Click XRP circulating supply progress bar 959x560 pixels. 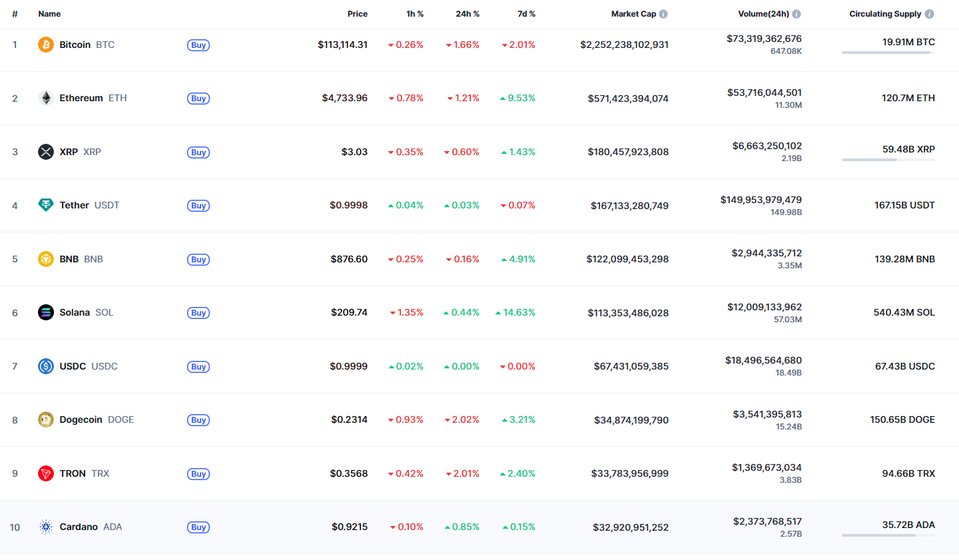point(888,160)
